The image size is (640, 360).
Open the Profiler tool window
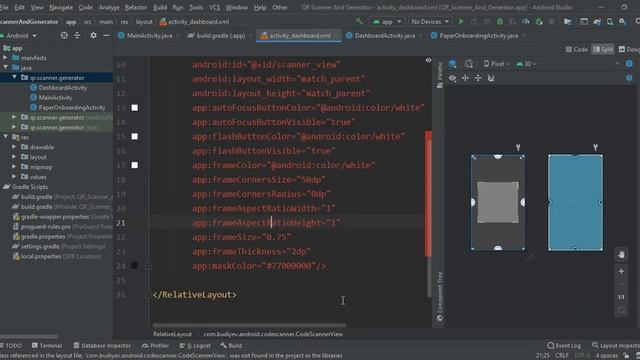(x=156, y=345)
